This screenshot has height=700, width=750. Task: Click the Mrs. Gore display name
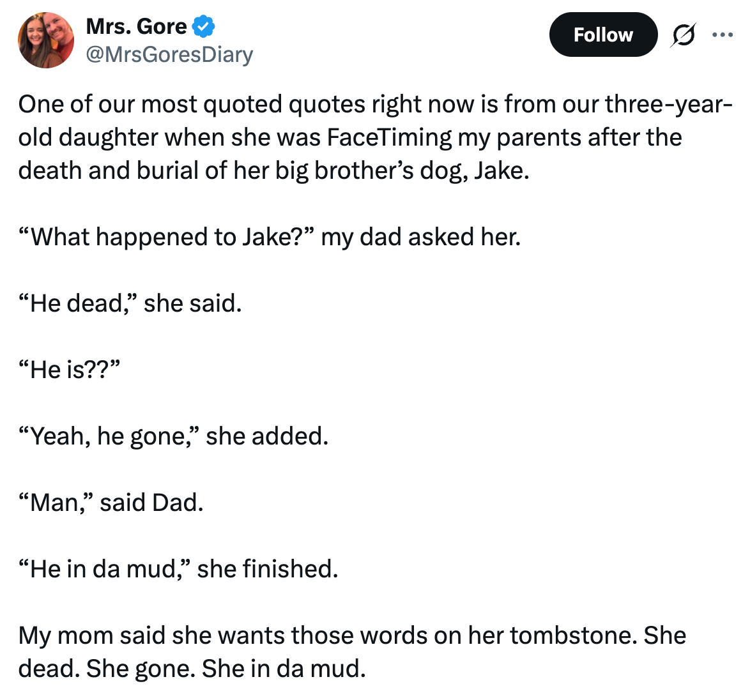click(136, 27)
